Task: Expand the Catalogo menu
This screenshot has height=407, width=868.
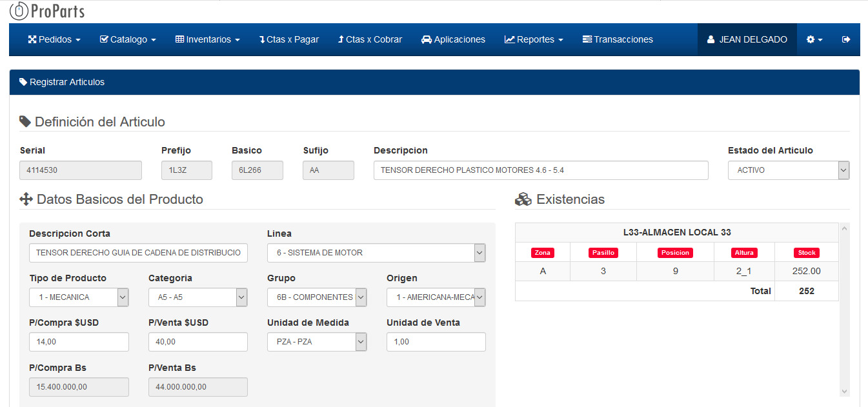Action: (128, 39)
